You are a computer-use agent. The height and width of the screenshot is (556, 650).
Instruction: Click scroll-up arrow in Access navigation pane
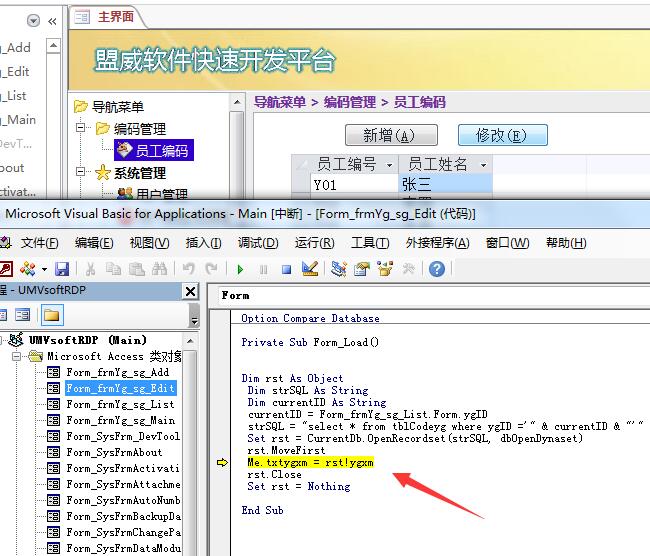pos(53,45)
